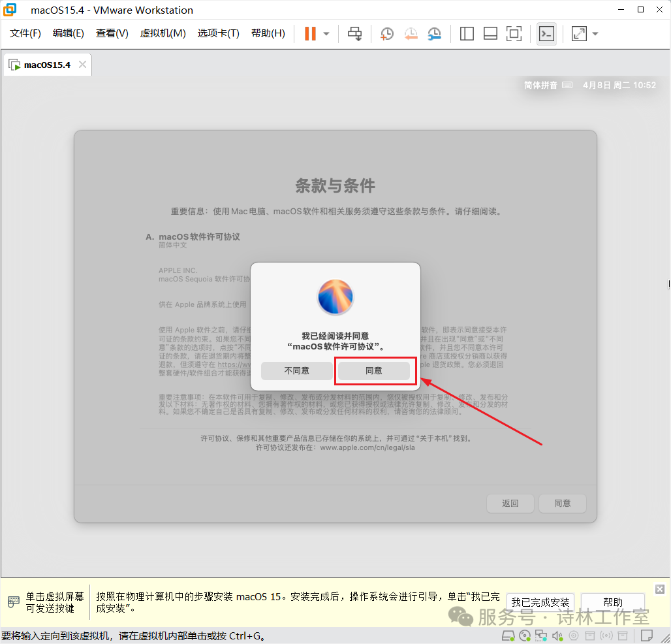Click the stretch guest display icon

579,34
